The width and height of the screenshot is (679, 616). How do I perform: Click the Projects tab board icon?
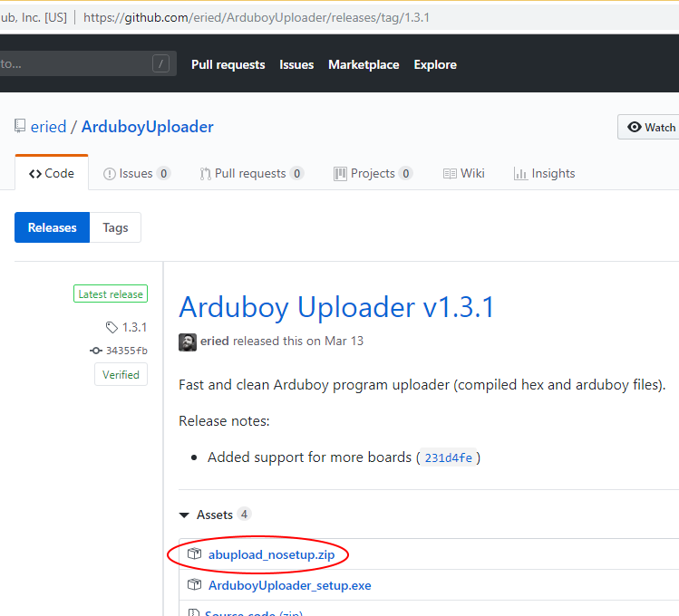(340, 174)
